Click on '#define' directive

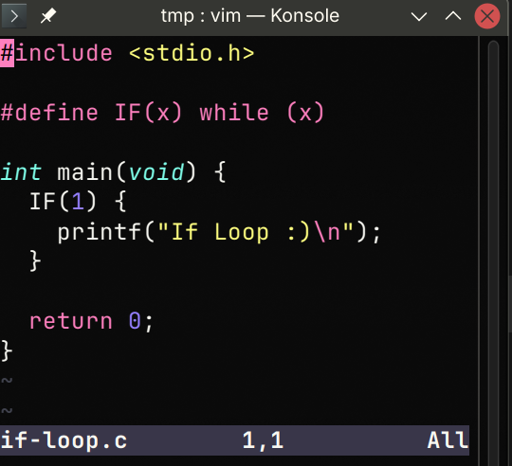pyautogui.click(x=49, y=112)
